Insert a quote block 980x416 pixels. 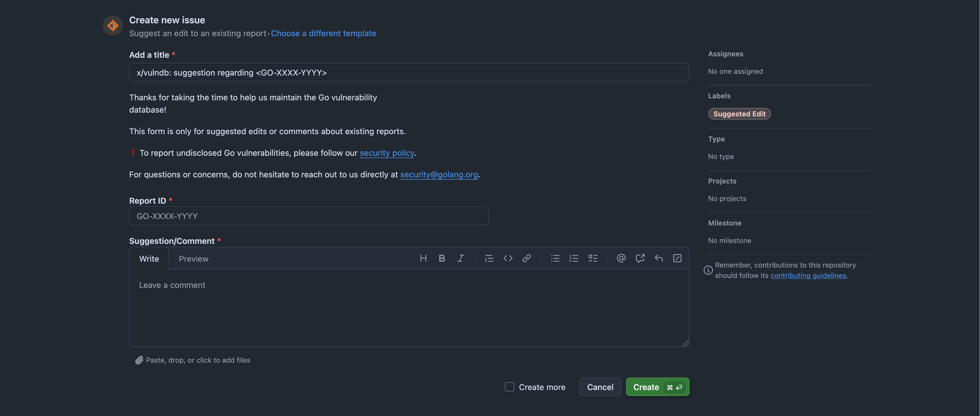pos(489,258)
